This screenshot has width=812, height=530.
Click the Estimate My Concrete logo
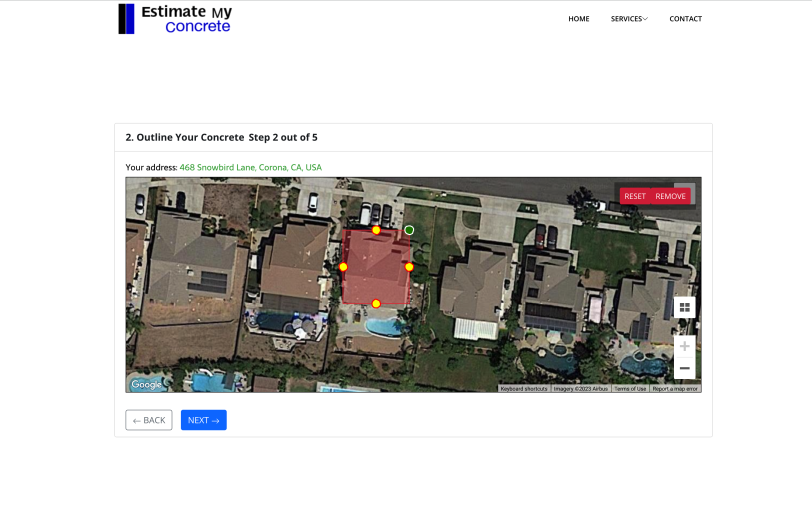(175, 19)
